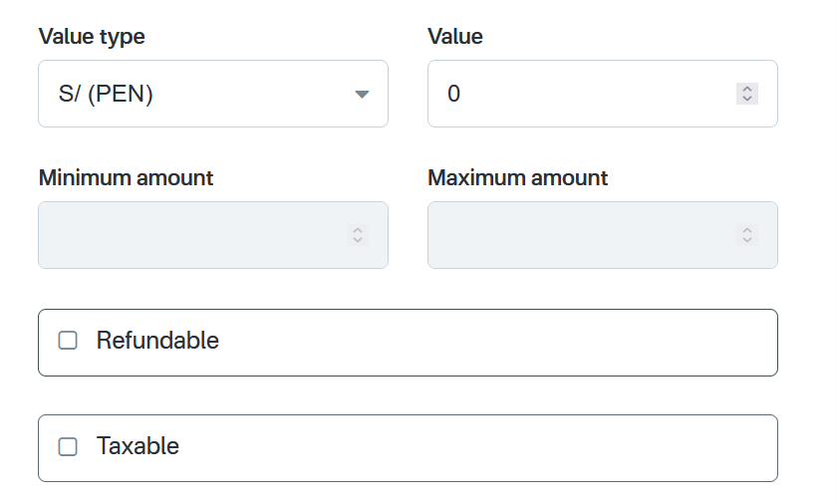Click the Maximum amount field label
Image resolution: width=837 pixels, height=504 pixels.
coord(517,178)
